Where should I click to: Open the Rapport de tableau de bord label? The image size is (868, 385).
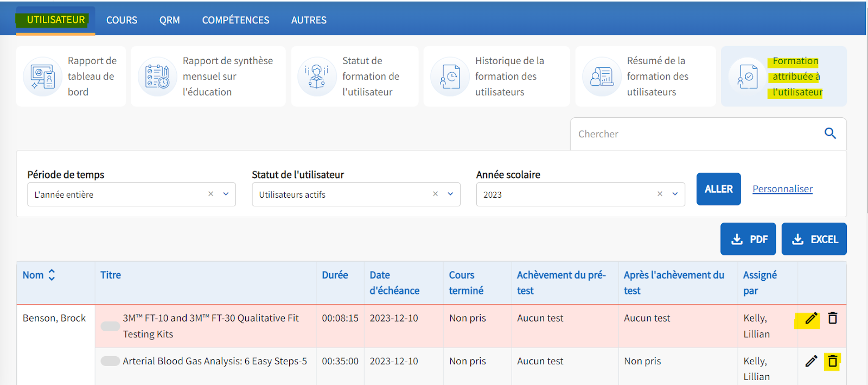(92, 77)
